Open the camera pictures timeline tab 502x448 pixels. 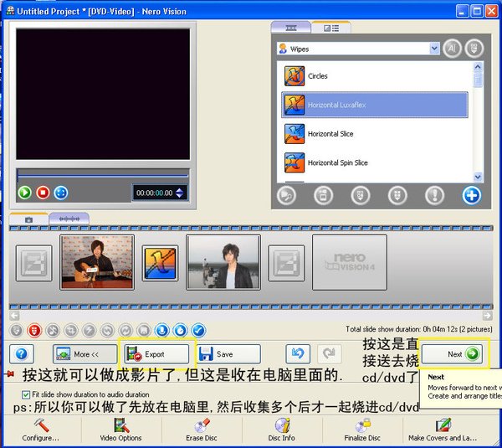(28, 219)
